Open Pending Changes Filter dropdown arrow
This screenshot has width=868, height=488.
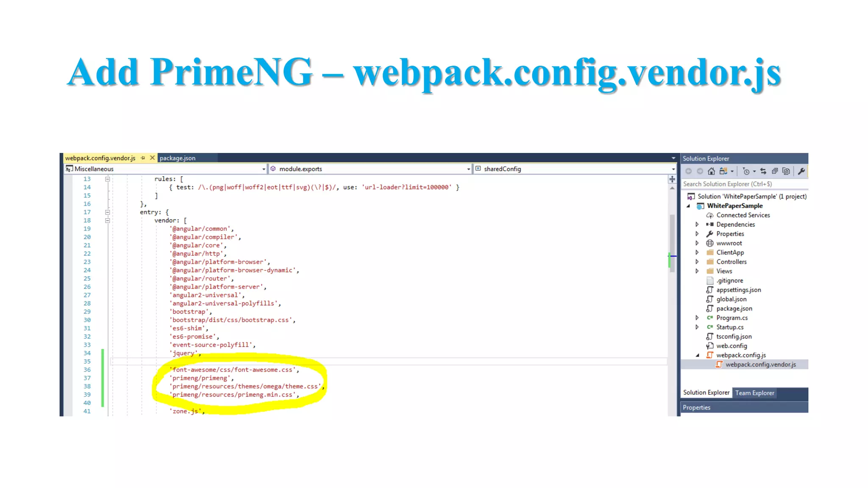point(754,172)
